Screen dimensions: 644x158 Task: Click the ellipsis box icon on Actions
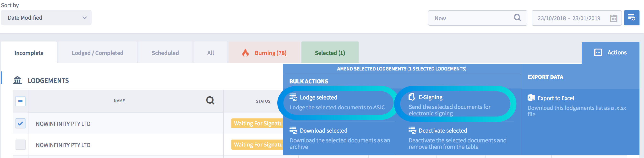point(598,53)
